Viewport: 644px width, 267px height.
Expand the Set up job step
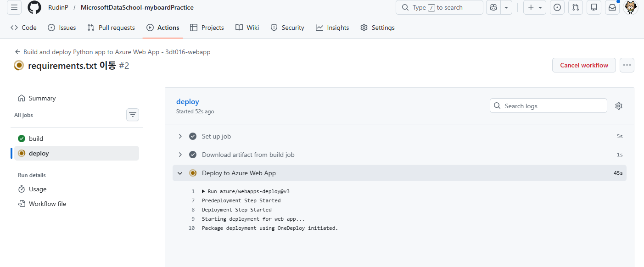pyautogui.click(x=399, y=136)
